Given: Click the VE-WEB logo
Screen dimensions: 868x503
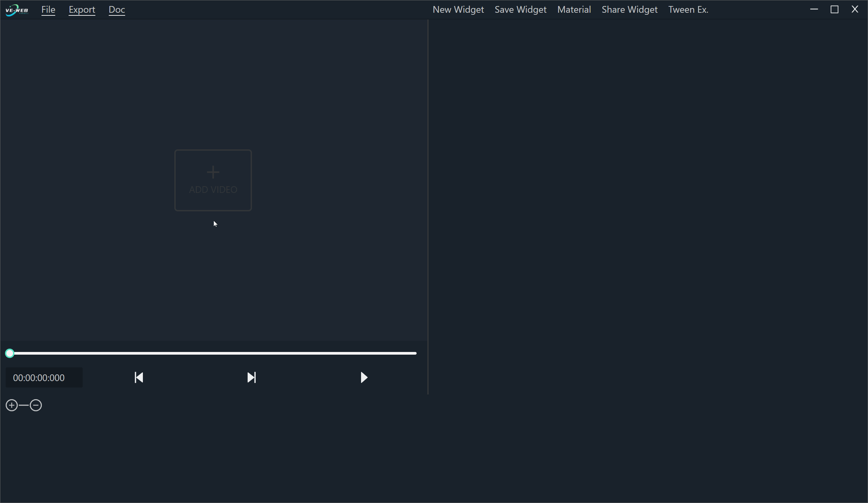Looking at the screenshot, I should coord(16,9).
